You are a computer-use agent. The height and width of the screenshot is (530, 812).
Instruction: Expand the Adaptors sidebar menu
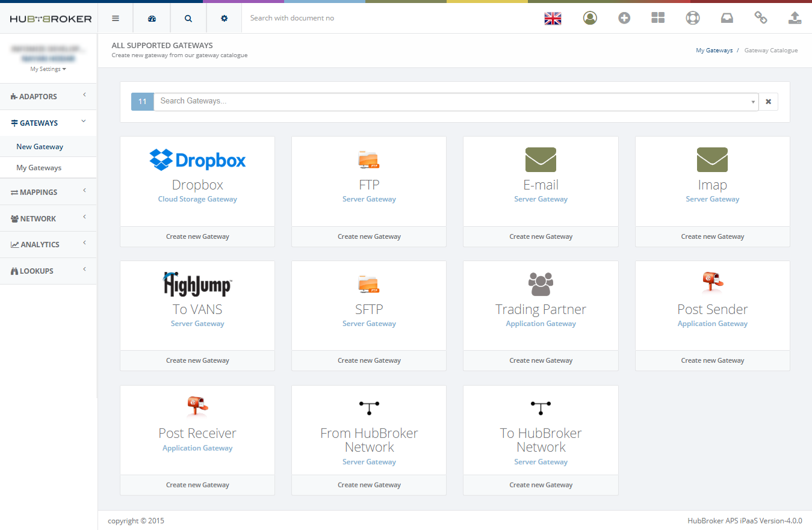[48, 96]
